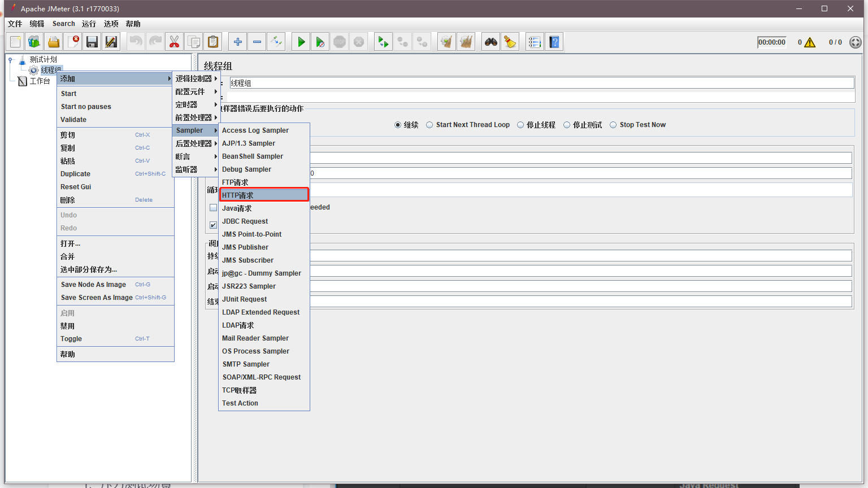Click the Clear results broom icon
The image size is (868, 488).
[446, 42]
